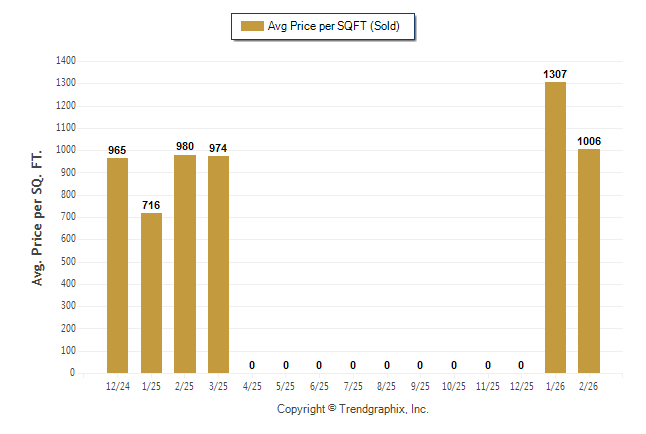Image resolution: width=646 pixels, height=434 pixels.
Task: Click the 974 data label
Action: point(218,148)
